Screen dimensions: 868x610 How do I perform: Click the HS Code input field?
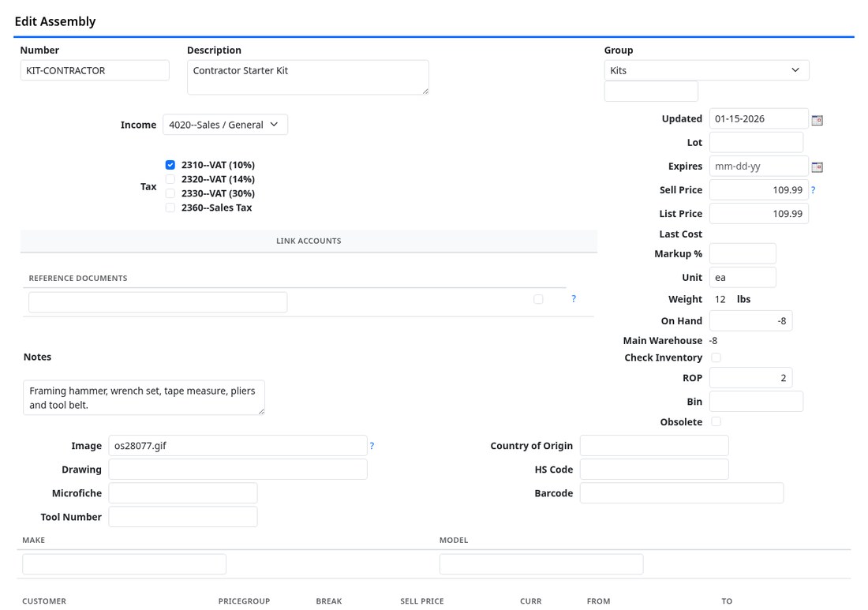tap(654, 470)
